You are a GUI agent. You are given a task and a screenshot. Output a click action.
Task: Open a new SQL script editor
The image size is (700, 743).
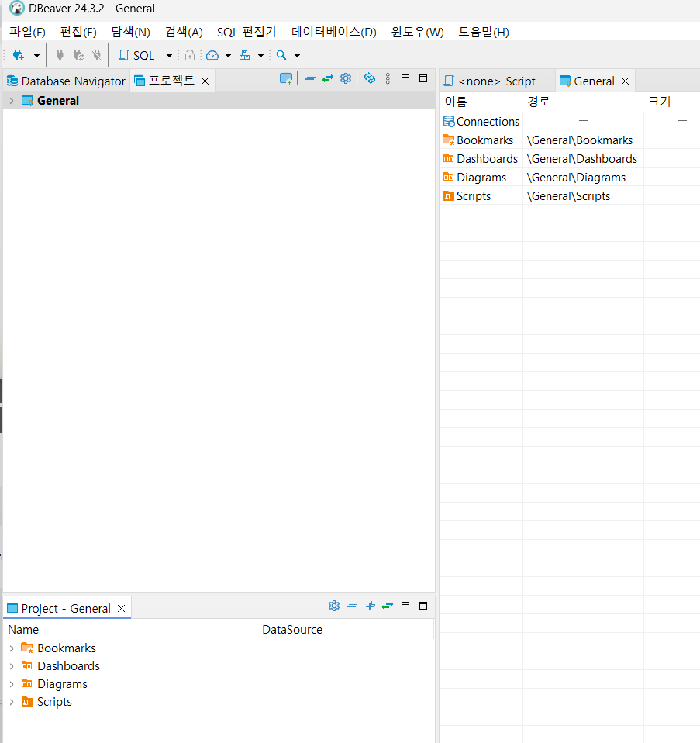pos(136,55)
